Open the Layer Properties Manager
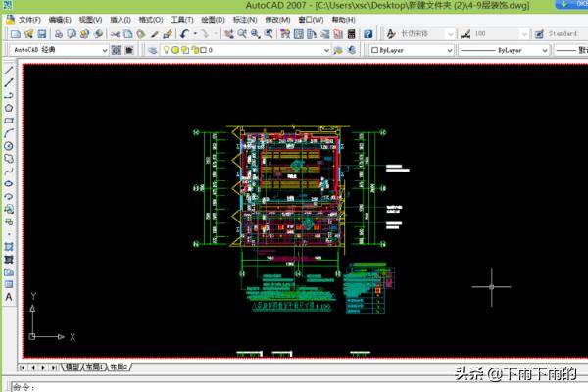Viewport: 588px width, 392px height. tap(153, 50)
